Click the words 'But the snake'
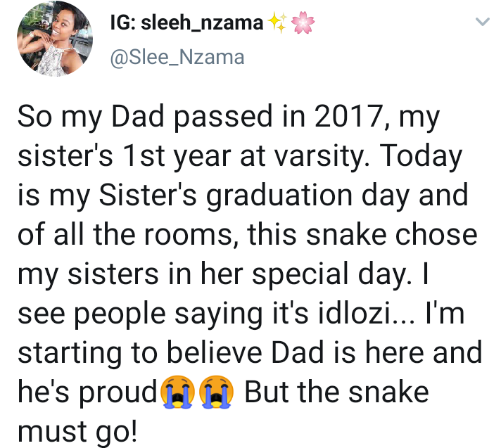Viewport: 501px width, 448px height. [336, 392]
